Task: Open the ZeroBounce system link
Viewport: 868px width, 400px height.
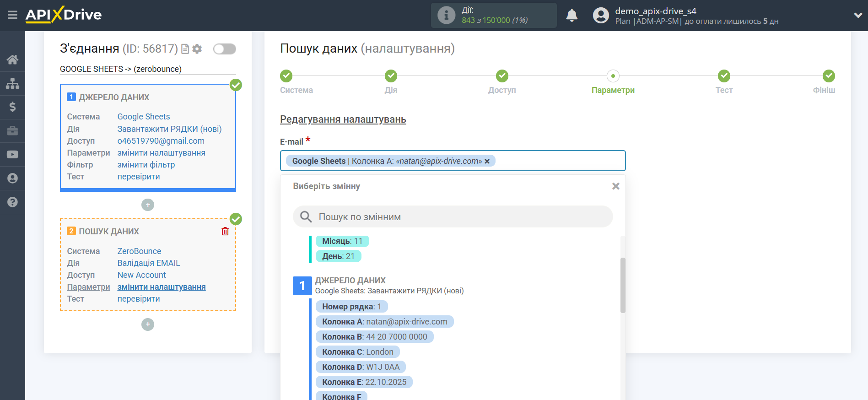Action: click(139, 251)
